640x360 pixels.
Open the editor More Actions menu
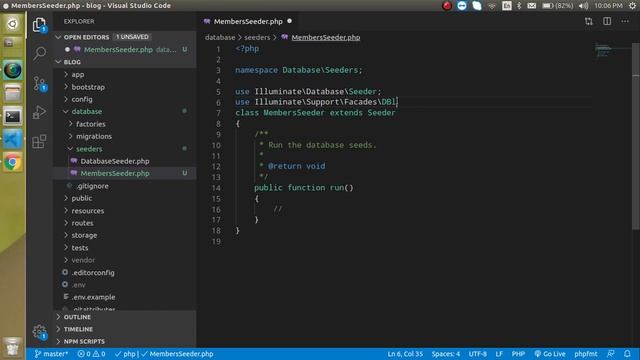click(625, 21)
